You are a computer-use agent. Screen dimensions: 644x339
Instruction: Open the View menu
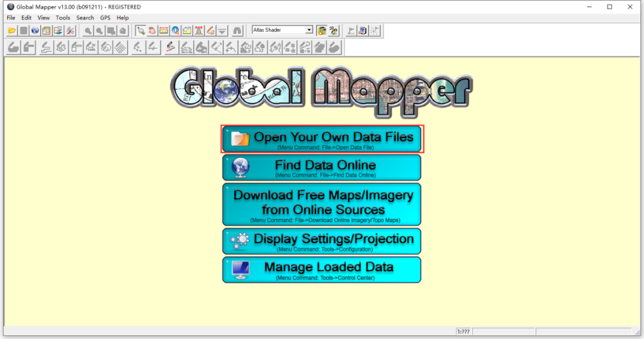(x=44, y=18)
